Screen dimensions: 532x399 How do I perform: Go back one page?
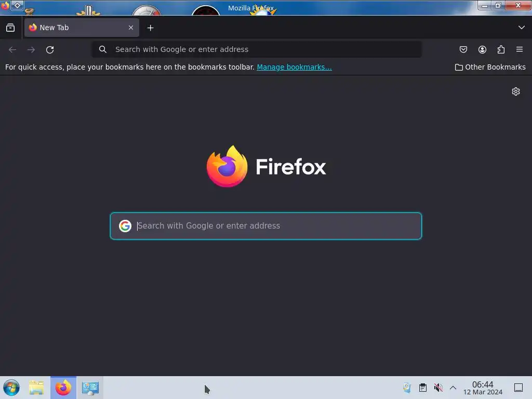(x=12, y=49)
